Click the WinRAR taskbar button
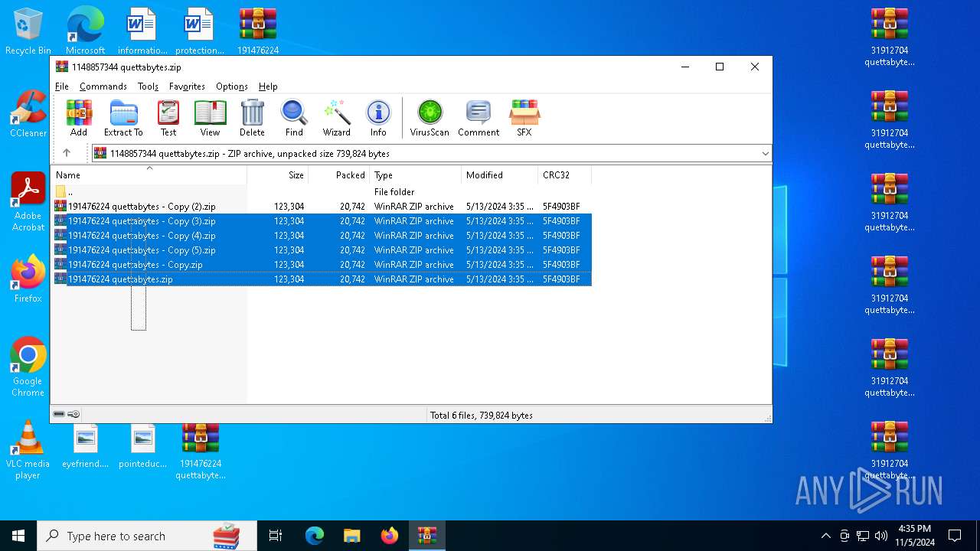The height and width of the screenshot is (551, 980). (x=426, y=536)
